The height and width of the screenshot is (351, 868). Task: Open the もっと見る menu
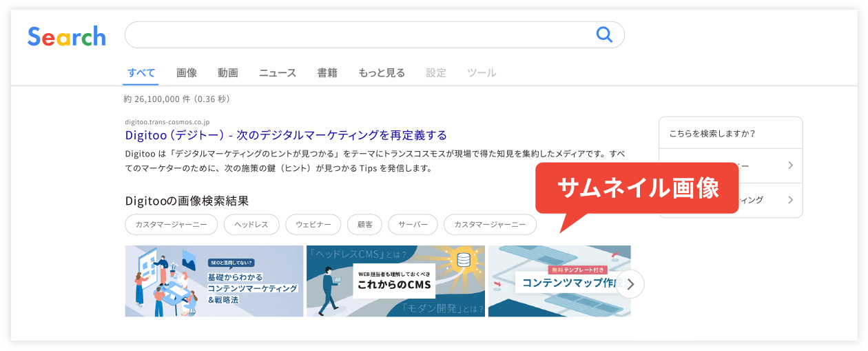coord(382,72)
